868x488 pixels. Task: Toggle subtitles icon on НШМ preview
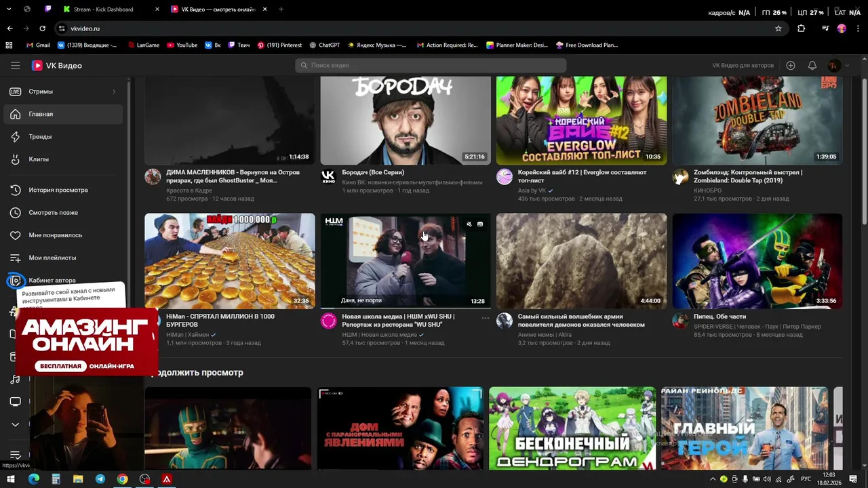[480, 224]
